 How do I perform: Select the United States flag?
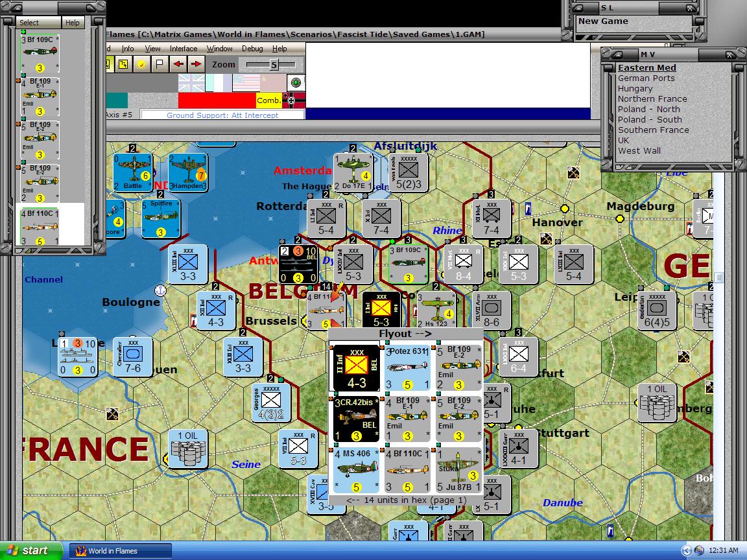pyautogui.click(x=246, y=83)
